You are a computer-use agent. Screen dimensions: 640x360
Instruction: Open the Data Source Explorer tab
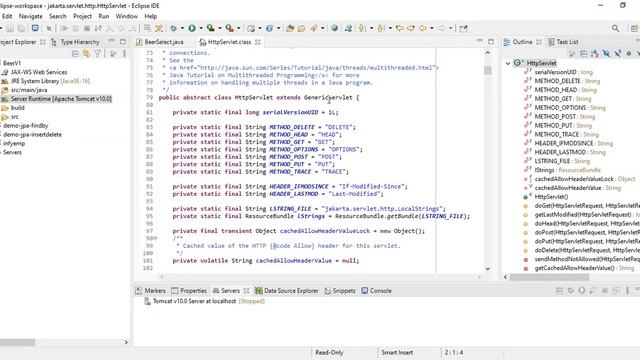pos(287,291)
